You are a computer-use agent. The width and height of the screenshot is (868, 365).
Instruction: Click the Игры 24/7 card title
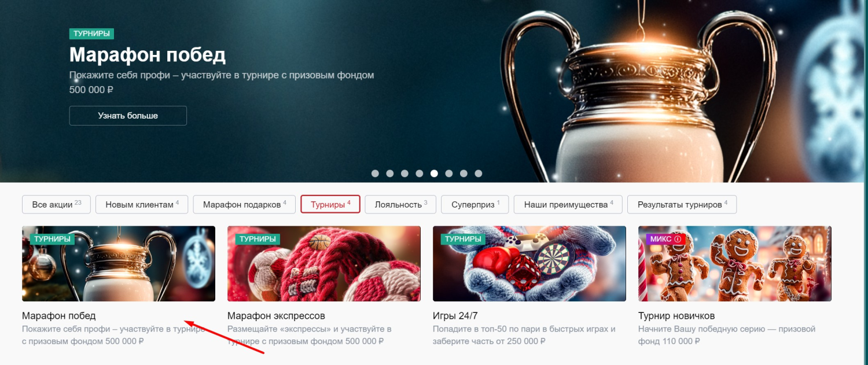tap(455, 316)
